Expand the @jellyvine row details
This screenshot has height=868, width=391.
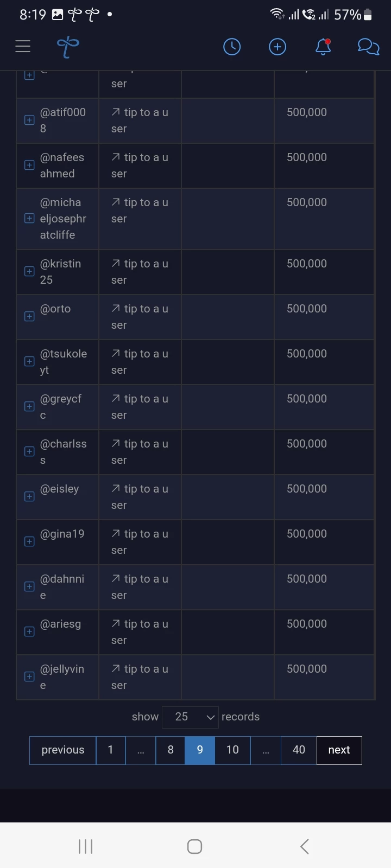tap(30, 677)
